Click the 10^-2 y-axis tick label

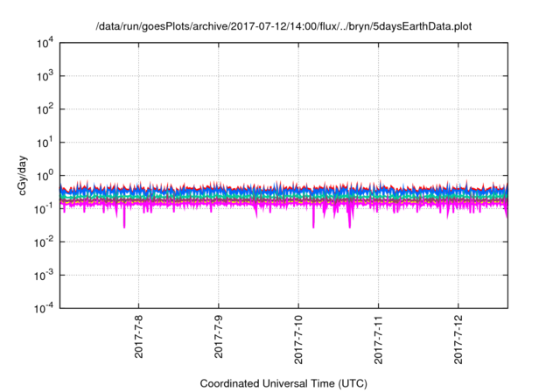pos(44,242)
